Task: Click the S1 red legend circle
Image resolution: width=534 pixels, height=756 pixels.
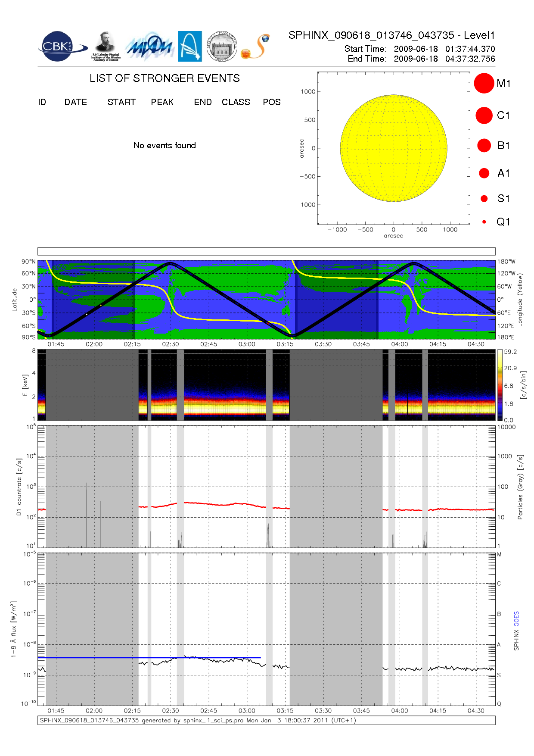Action: point(484,199)
